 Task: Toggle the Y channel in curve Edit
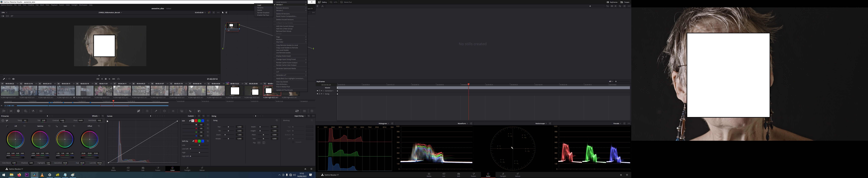tap(193, 121)
